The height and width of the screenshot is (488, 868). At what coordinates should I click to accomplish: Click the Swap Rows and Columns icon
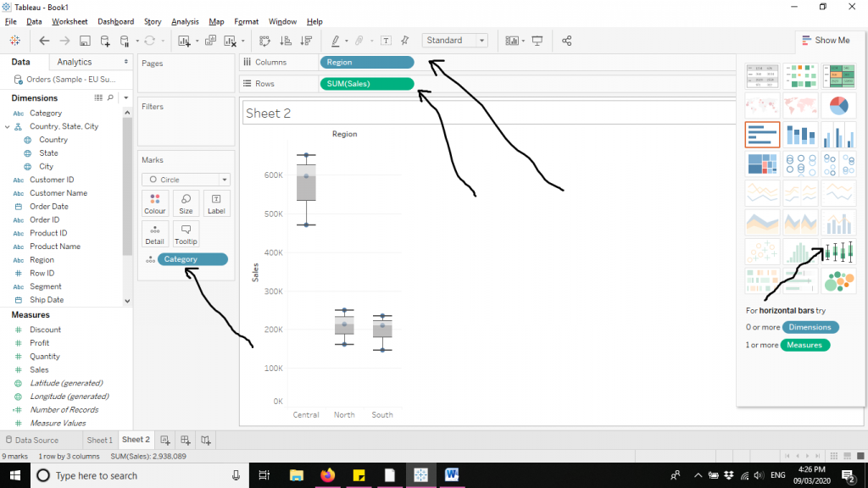264,41
